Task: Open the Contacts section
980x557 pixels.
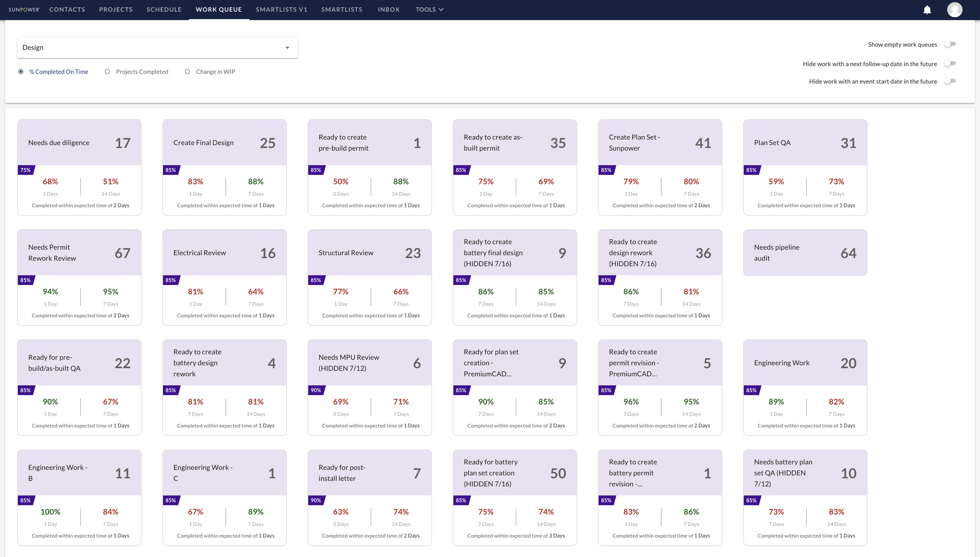Action: pyautogui.click(x=67, y=9)
